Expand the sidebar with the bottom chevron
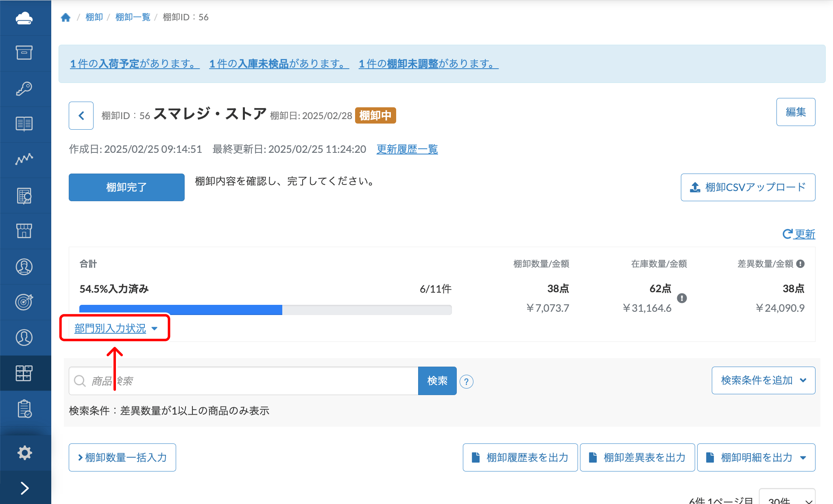The image size is (833, 504). [x=24, y=488]
